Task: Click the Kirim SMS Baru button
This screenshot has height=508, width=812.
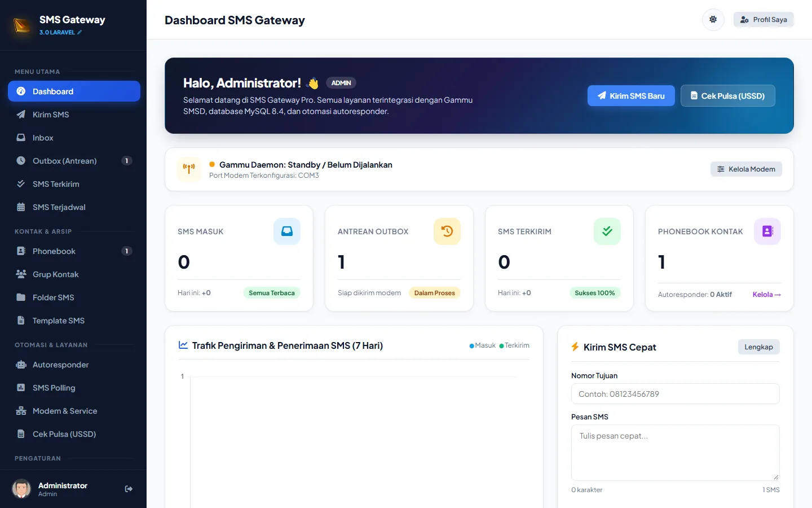Action: click(631, 96)
